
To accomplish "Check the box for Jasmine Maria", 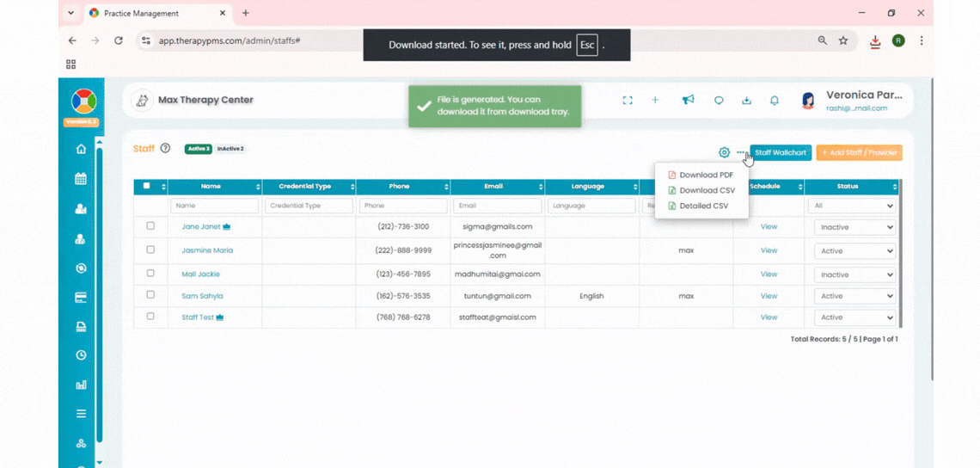I will tap(150, 249).
